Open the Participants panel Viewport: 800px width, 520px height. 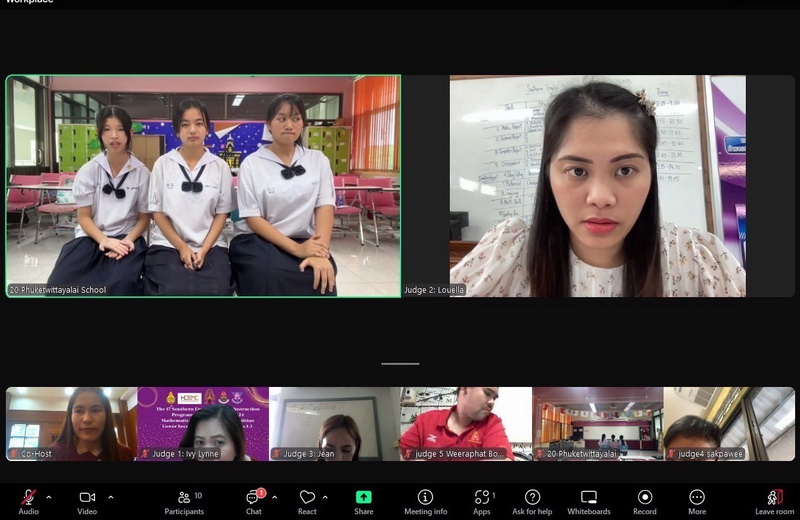[184, 502]
